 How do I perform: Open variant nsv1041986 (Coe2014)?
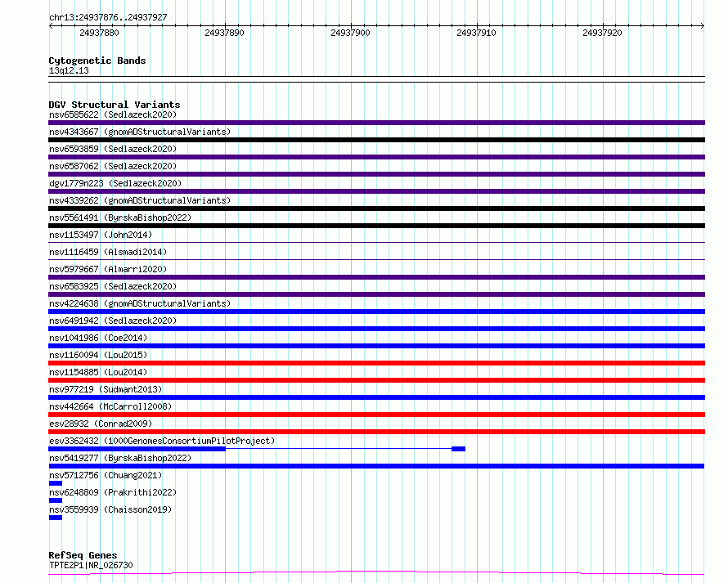(x=98, y=338)
